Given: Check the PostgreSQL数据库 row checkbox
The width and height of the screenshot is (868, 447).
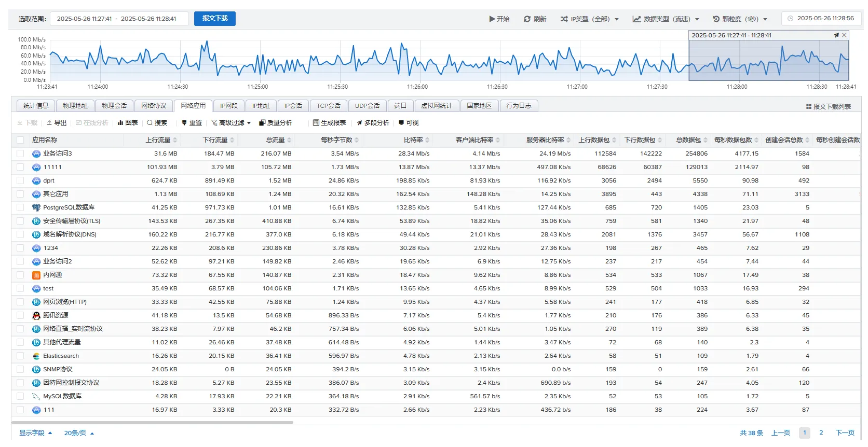Looking at the screenshot, I should tap(20, 207).
